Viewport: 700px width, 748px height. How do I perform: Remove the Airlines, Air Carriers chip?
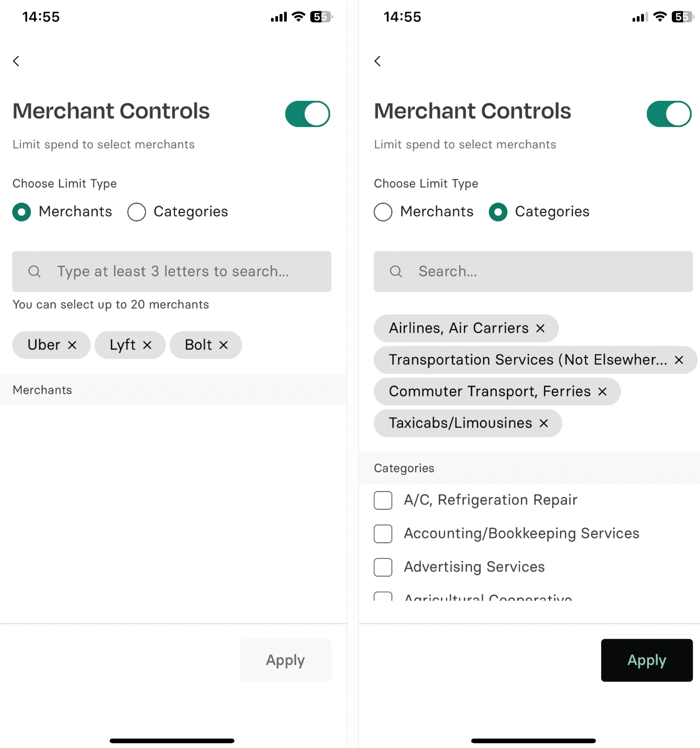[x=540, y=329]
